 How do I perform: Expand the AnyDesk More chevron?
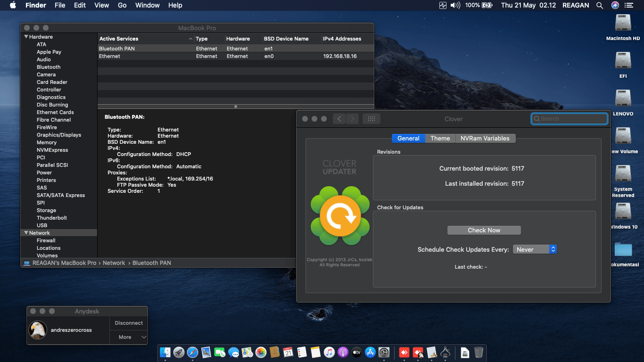click(144, 337)
